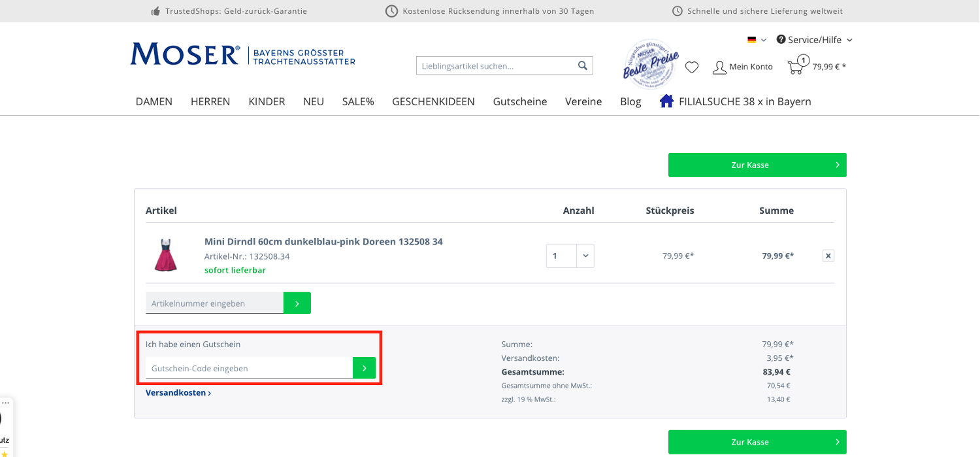Open GESCHENKIDEEN menu
The width and height of the screenshot is (980, 457).
[x=433, y=101]
